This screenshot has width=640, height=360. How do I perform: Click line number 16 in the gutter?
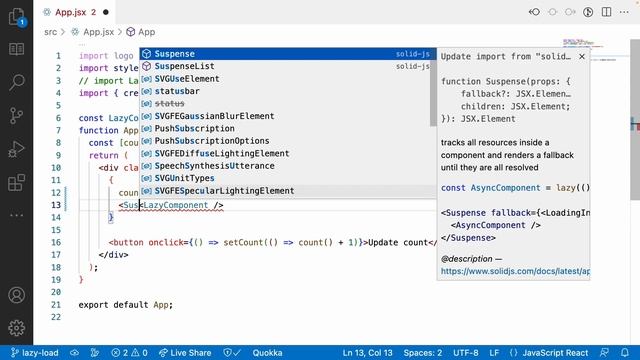pos(56,242)
